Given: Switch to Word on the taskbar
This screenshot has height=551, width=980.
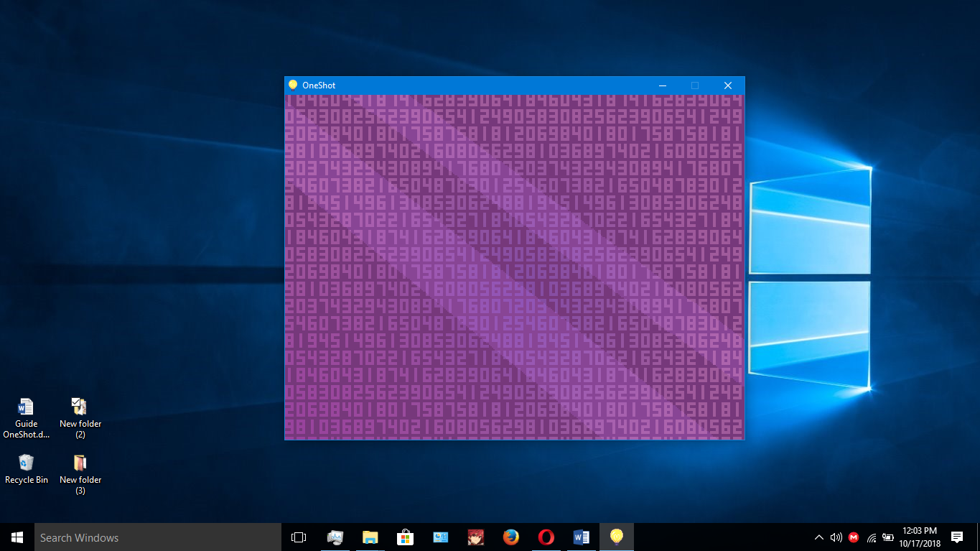Looking at the screenshot, I should [581, 537].
